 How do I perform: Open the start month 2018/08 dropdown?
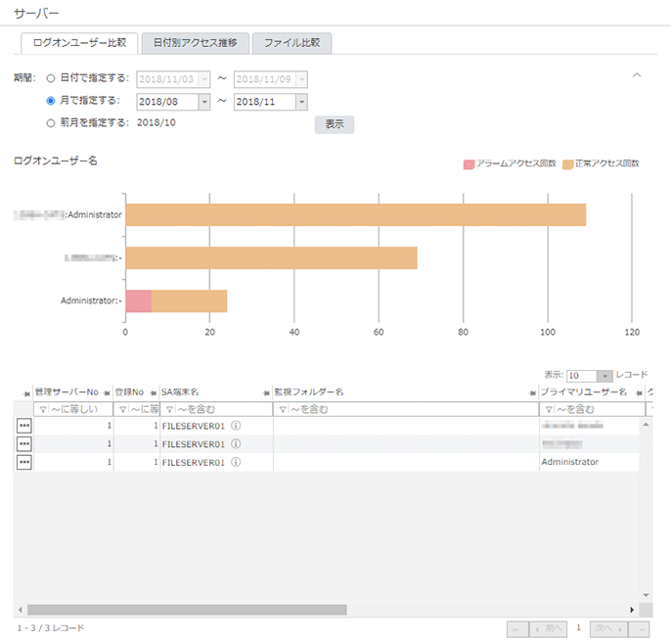[204, 101]
